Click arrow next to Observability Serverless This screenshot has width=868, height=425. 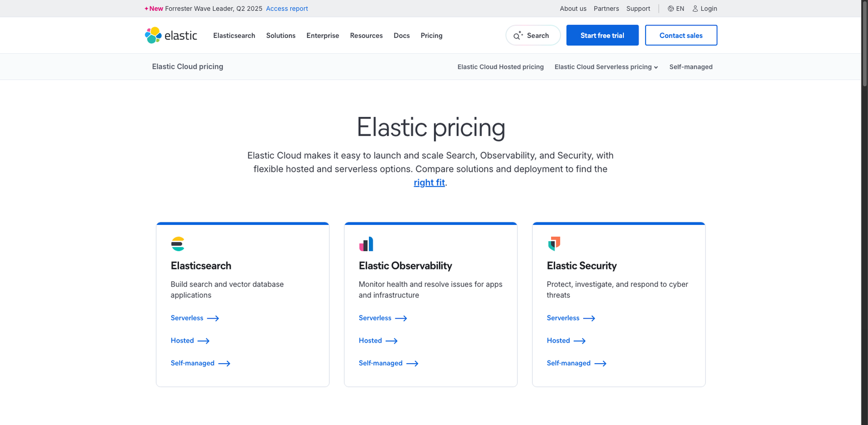401,318
